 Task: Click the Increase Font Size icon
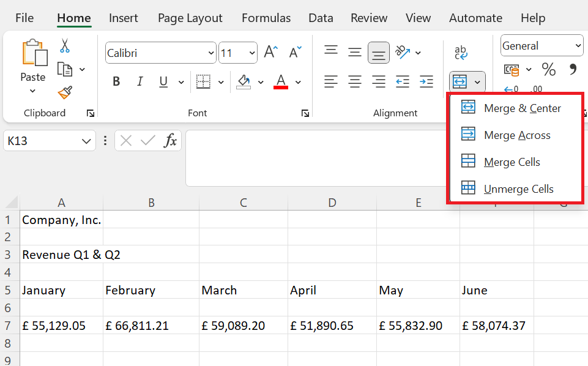(271, 53)
